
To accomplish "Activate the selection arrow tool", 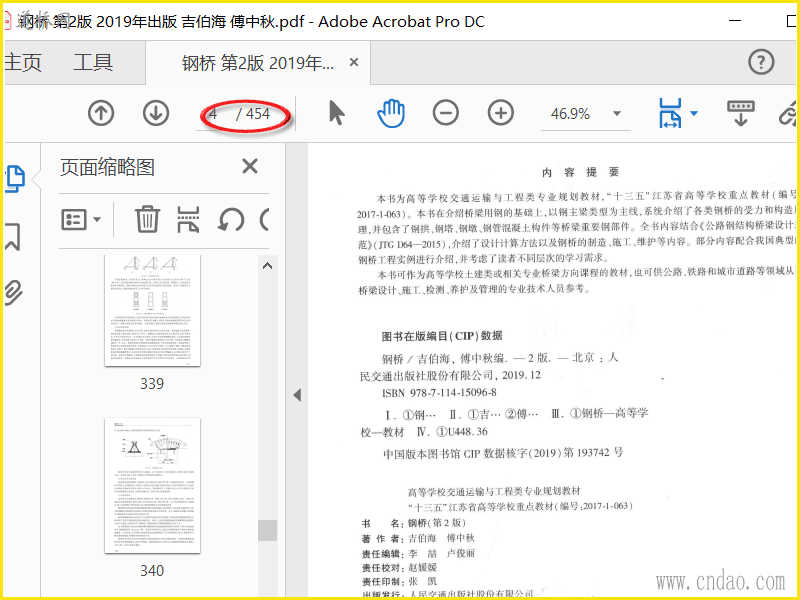I will [x=337, y=113].
